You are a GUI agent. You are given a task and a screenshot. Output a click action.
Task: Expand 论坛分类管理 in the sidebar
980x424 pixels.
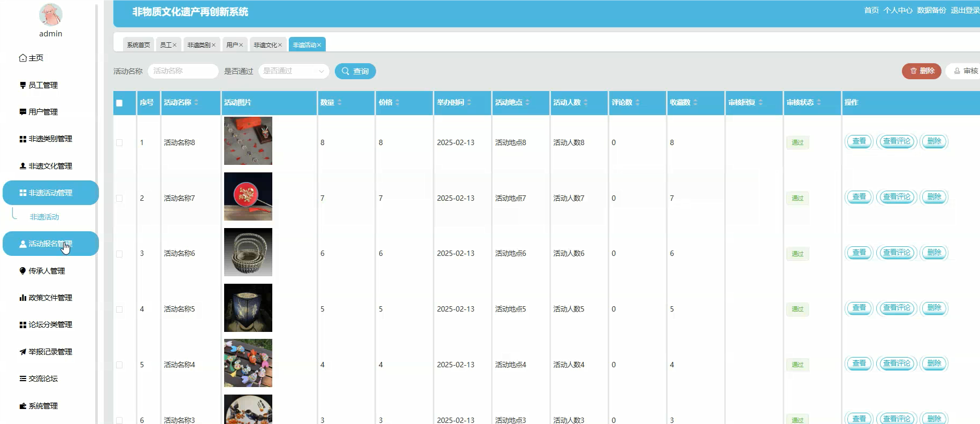(45, 324)
